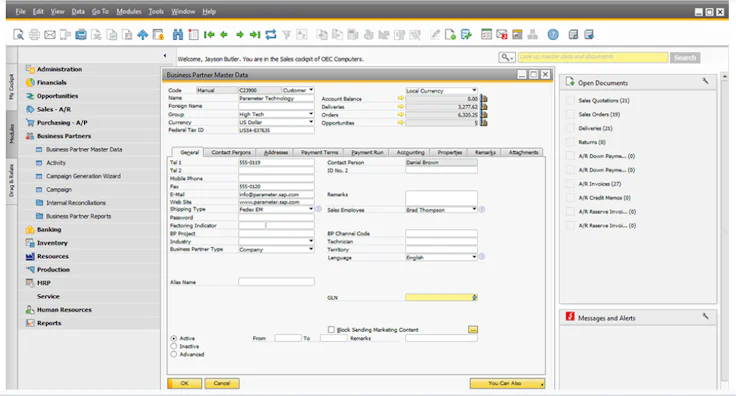Click the Cancel button

[222, 383]
